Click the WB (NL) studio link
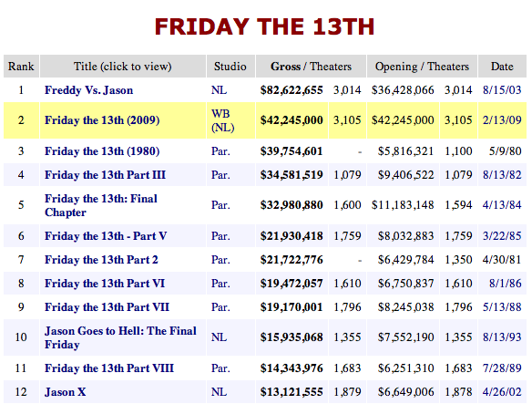The width and height of the screenshot is (532, 404). (x=223, y=120)
